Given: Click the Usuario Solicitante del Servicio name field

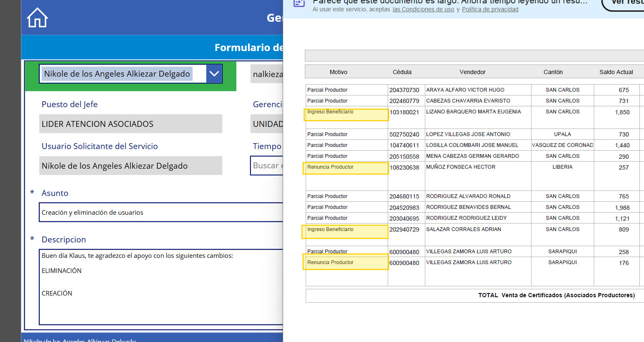Looking at the screenshot, I should [130, 166].
